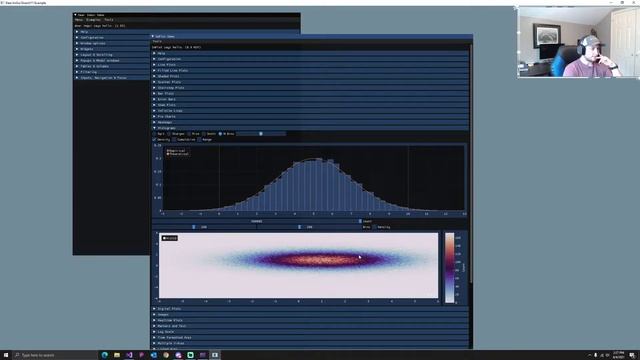Open the Menu item in Dear ImGui Demo
Viewport: 640px width, 360px height.
tap(79, 20)
